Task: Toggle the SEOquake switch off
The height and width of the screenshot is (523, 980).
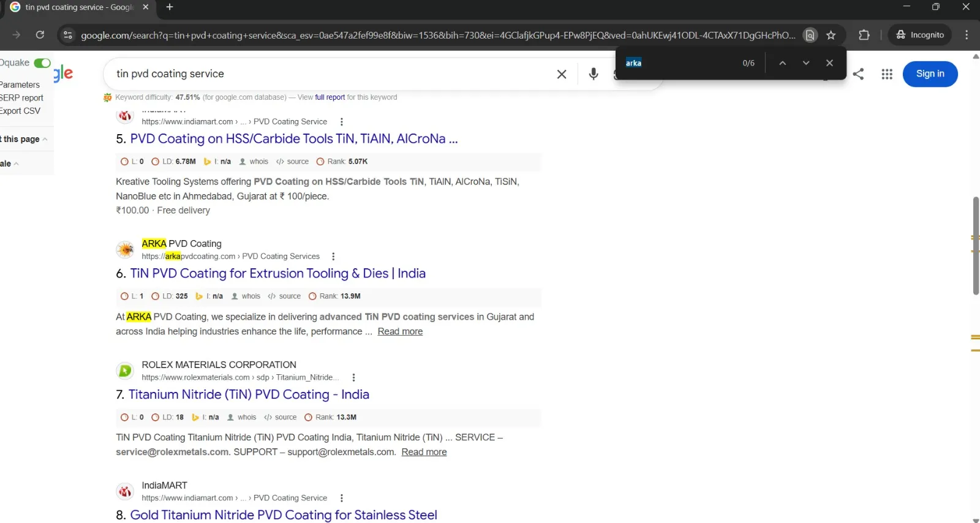Action: [x=42, y=63]
